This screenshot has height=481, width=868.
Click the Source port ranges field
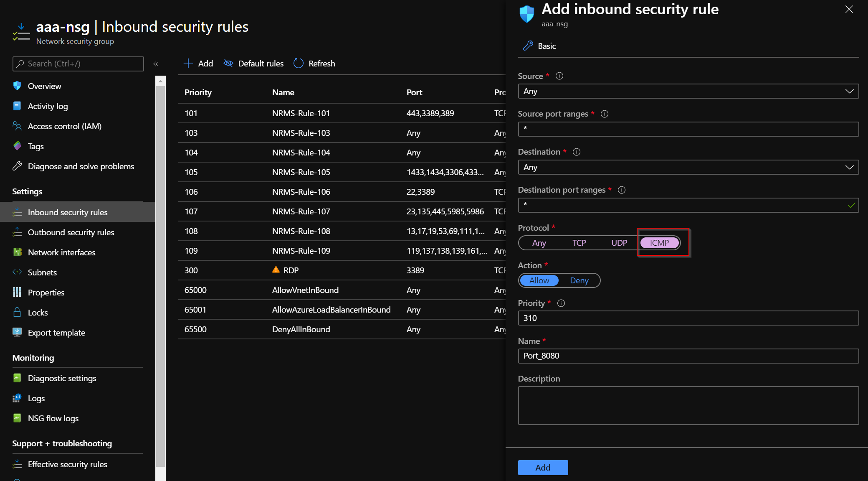688,129
